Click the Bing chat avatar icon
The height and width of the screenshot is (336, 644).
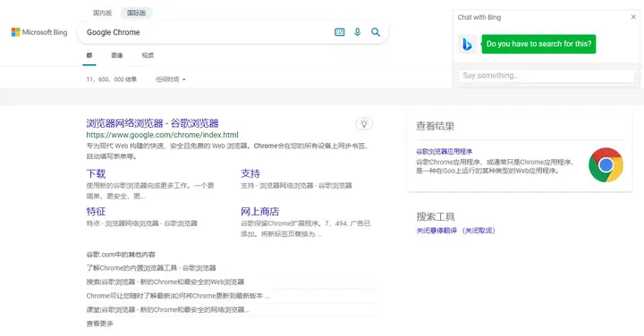click(x=468, y=44)
